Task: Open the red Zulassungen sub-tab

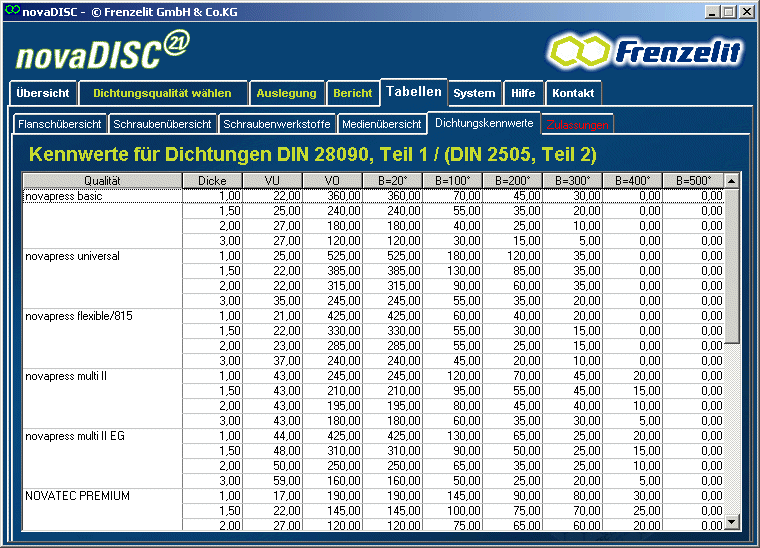Action: (x=577, y=125)
